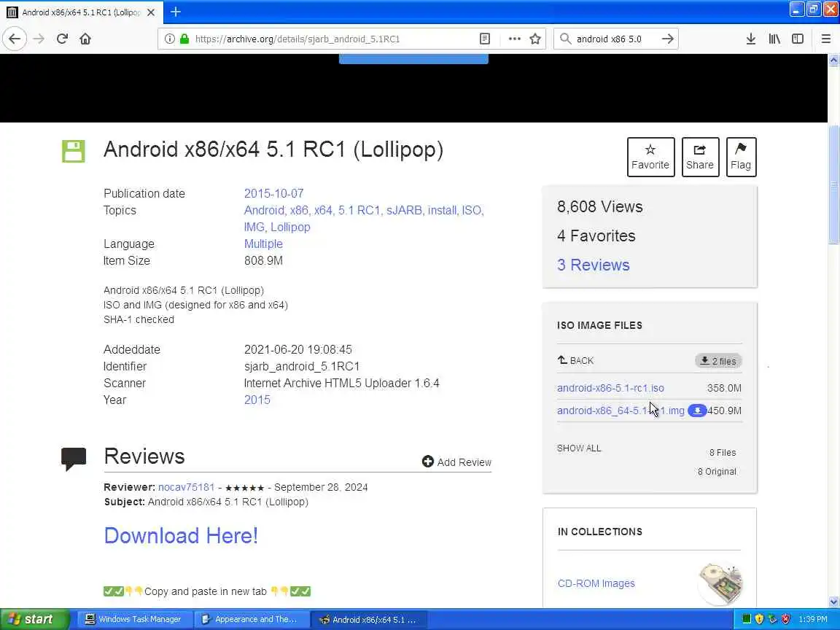Viewport: 840px width, 630px height.
Task: Click the blue download badge beside the .img file
Action: 697,411
